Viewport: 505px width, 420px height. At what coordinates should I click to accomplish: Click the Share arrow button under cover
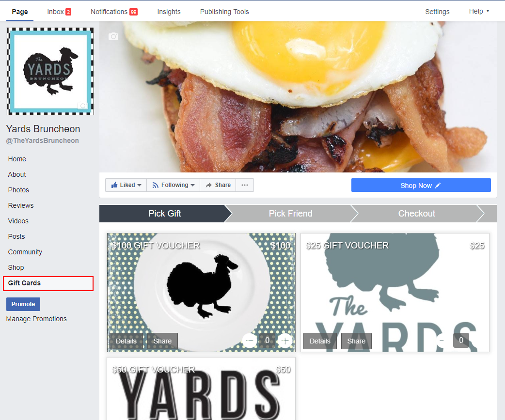point(218,185)
